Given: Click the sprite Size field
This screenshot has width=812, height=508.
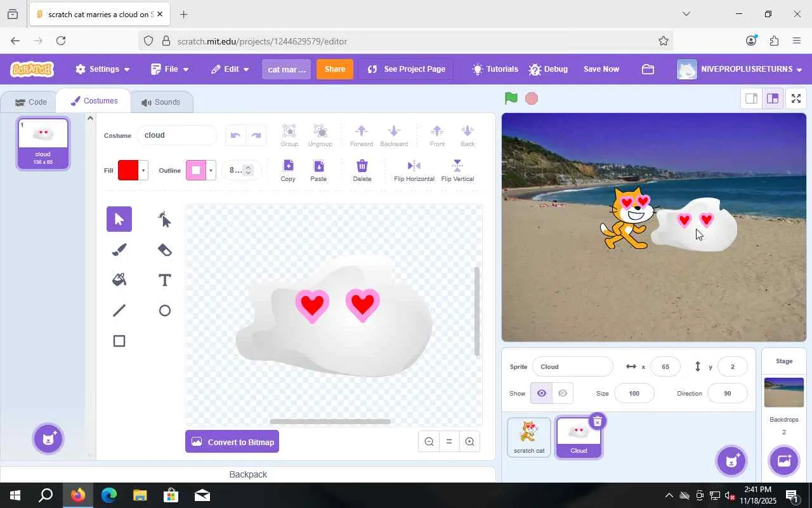Looking at the screenshot, I should (x=634, y=393).
